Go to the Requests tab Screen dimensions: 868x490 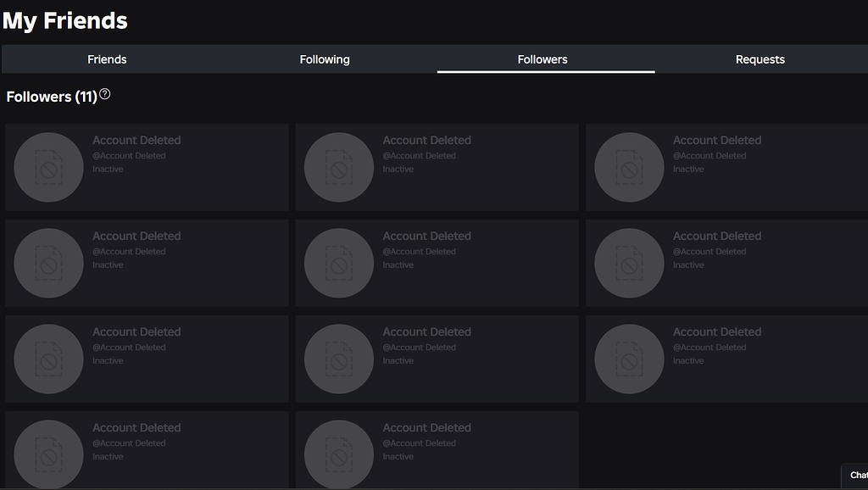(x=760, y=59)
